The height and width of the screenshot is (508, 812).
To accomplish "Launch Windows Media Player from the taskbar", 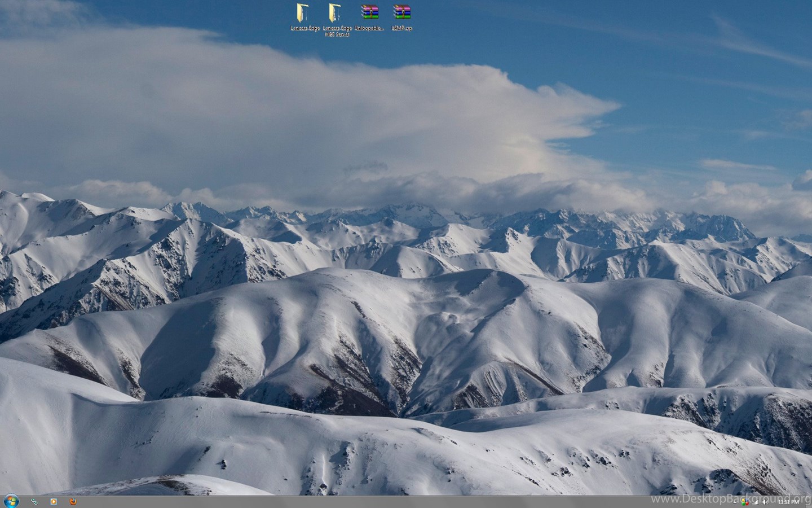I will coord(54,501).
